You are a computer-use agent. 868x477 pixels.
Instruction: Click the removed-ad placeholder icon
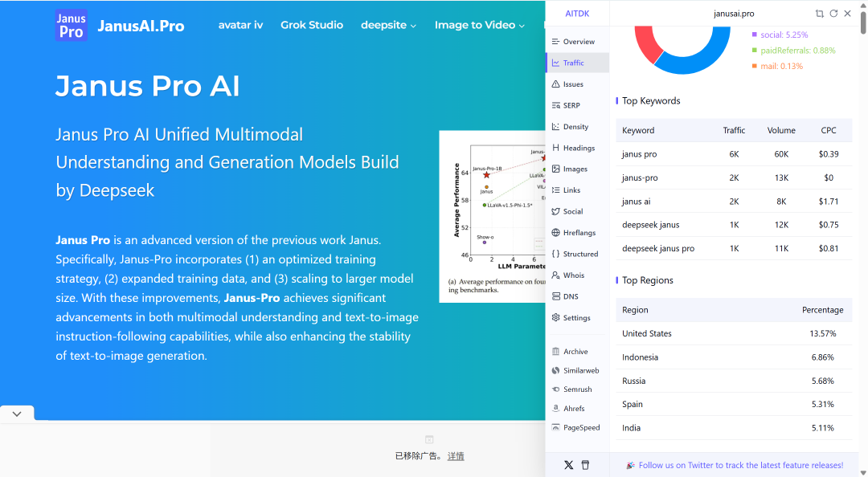(x=429, y=439)
